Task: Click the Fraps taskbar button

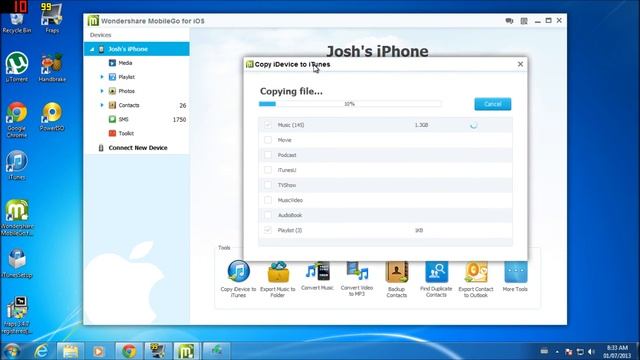Action: click(x=158, y=351)
